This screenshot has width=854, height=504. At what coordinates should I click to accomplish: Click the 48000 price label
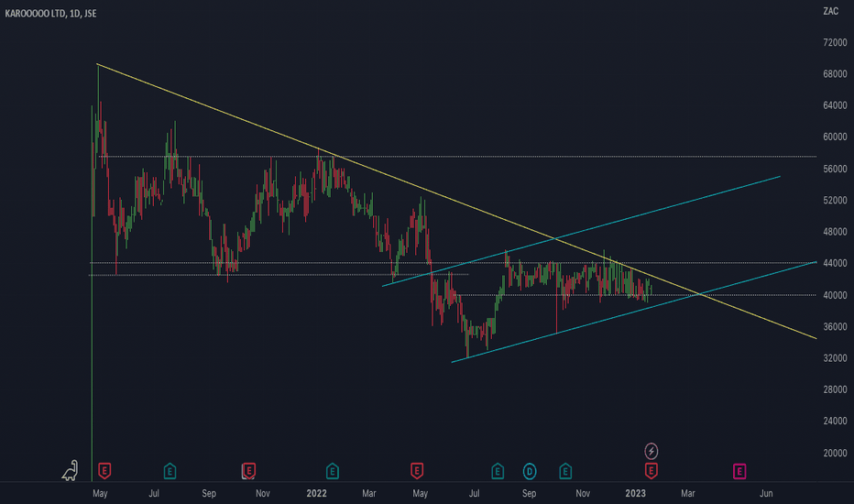(835, 232)
